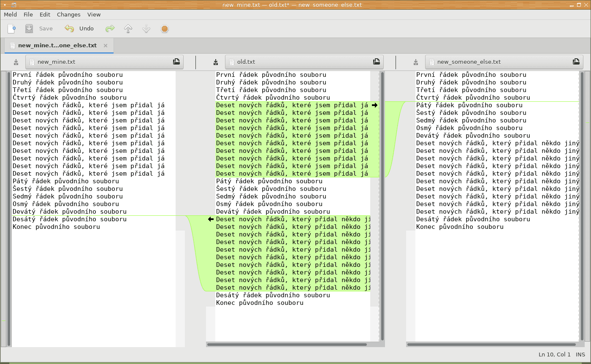Open the Changes menu
This screenshot has width=591, height=364.
[68, 14]
